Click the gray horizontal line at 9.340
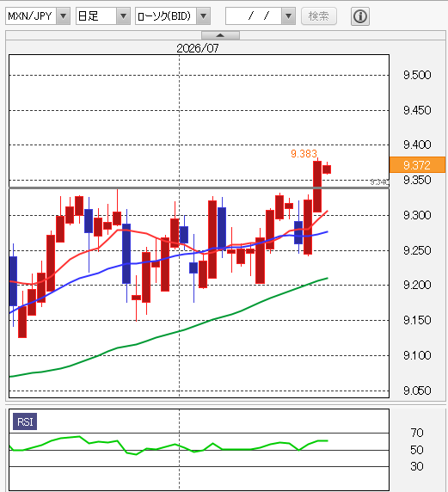 [x=199, y=188]
